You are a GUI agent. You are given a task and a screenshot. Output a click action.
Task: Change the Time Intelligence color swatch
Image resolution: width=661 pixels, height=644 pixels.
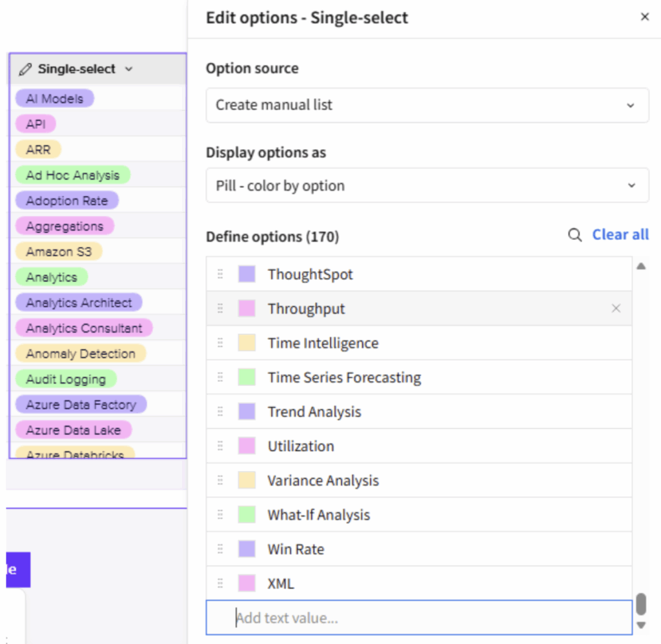click(x=247, y=343)
